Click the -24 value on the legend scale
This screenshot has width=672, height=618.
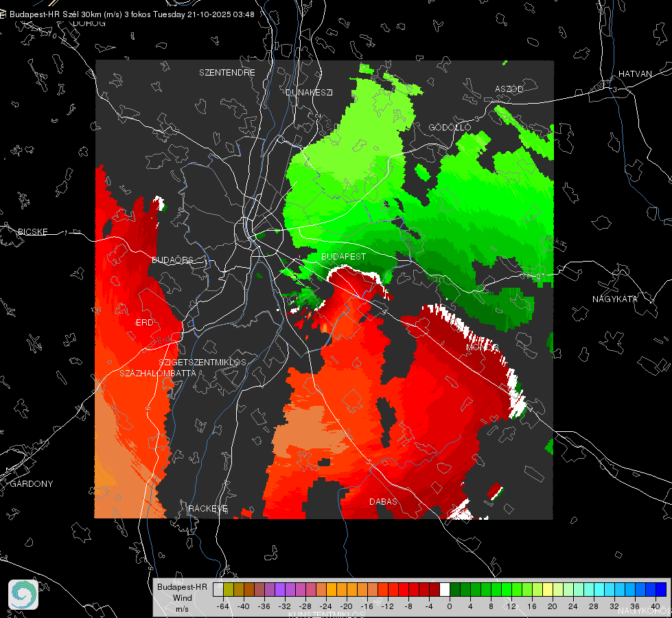326,606
